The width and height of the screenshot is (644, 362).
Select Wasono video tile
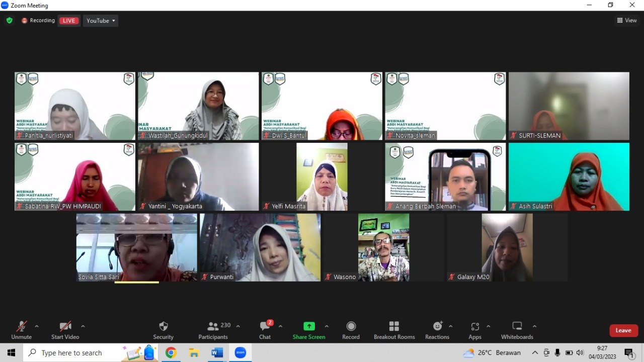pyautogui.click(x=384, y=247)
